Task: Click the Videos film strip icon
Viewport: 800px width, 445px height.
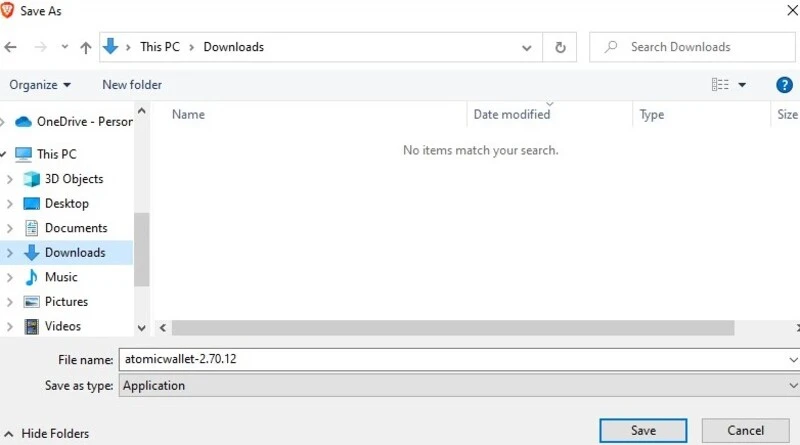Action: point(32,326)
